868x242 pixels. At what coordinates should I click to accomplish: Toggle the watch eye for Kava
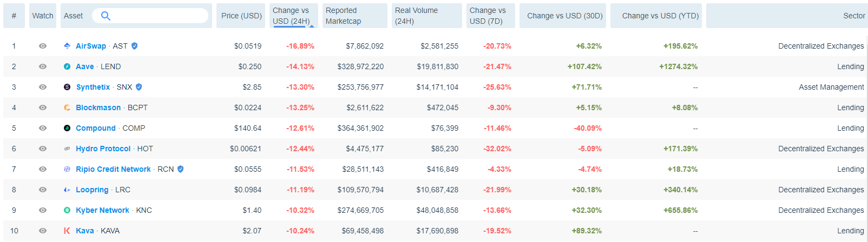pyautogui.click(x=43, y=231)
